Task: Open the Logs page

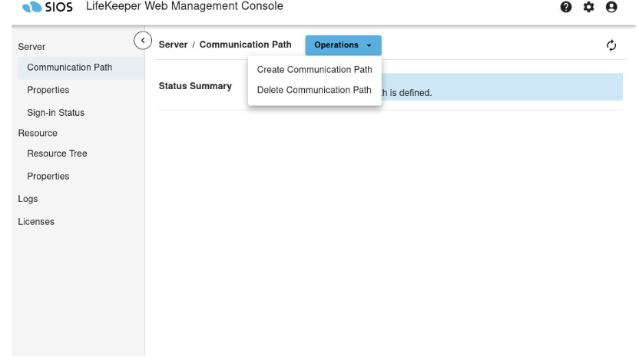Action: click(28, 199)
